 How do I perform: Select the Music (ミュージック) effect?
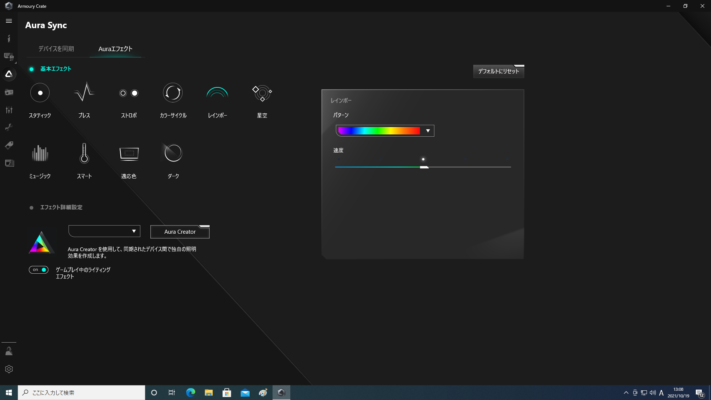(x=40, y=153)
